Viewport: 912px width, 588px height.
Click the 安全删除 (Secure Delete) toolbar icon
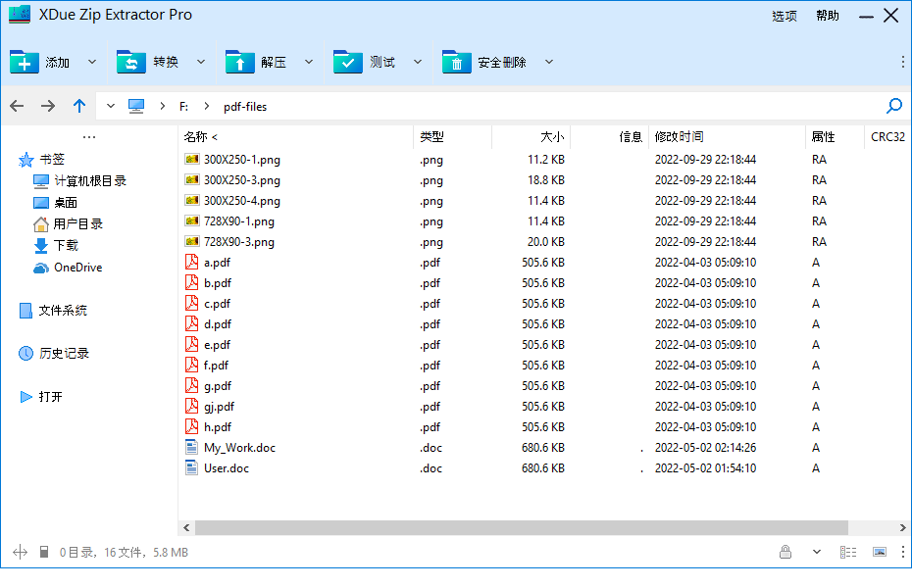point(456,61)
